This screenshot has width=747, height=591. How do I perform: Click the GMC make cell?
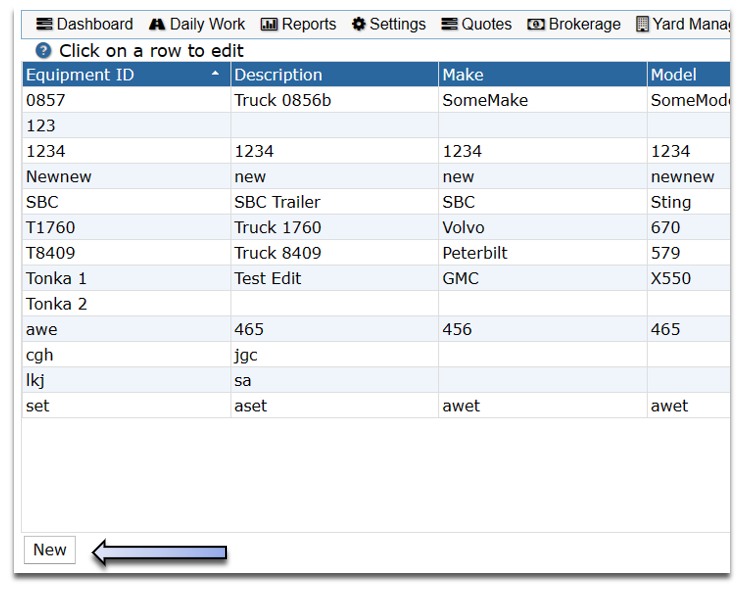[x=543, y=279]
